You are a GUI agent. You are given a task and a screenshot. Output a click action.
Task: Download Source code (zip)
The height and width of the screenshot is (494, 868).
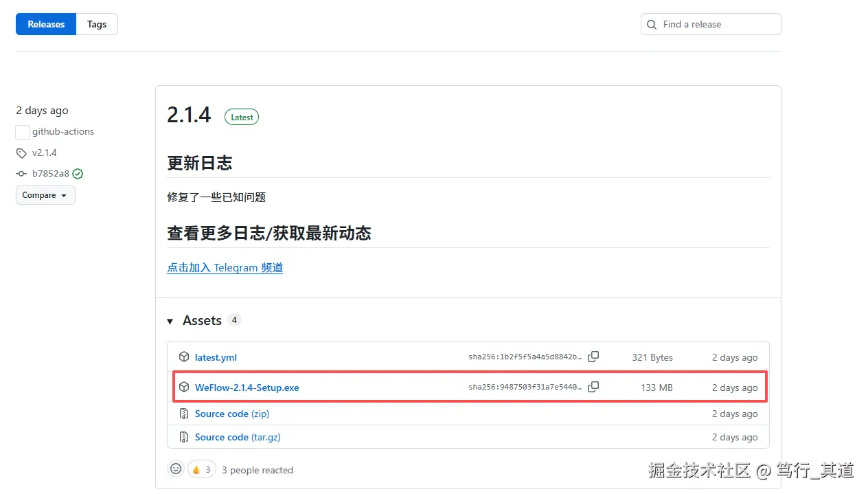click(232, 414)
